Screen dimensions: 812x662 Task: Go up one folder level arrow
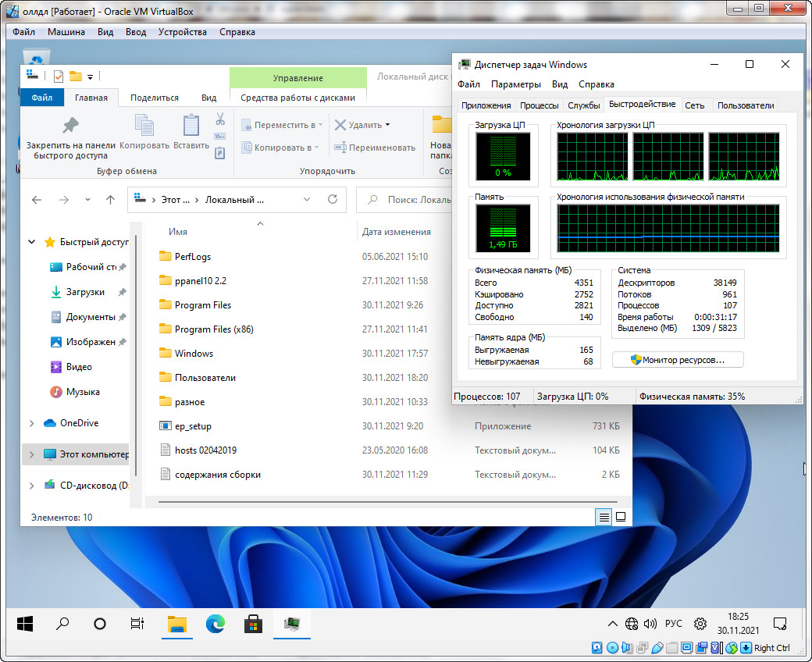coord(110,200)
